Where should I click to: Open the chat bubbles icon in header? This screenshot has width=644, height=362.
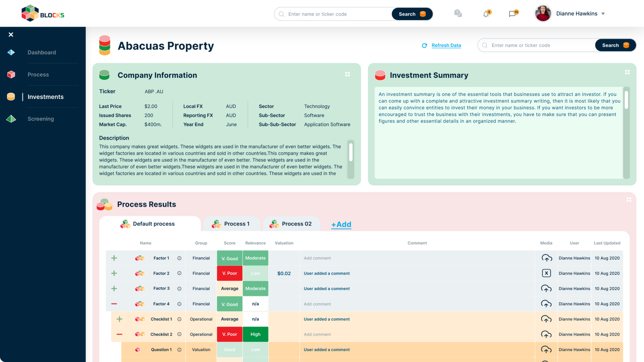tap(458, 14)
